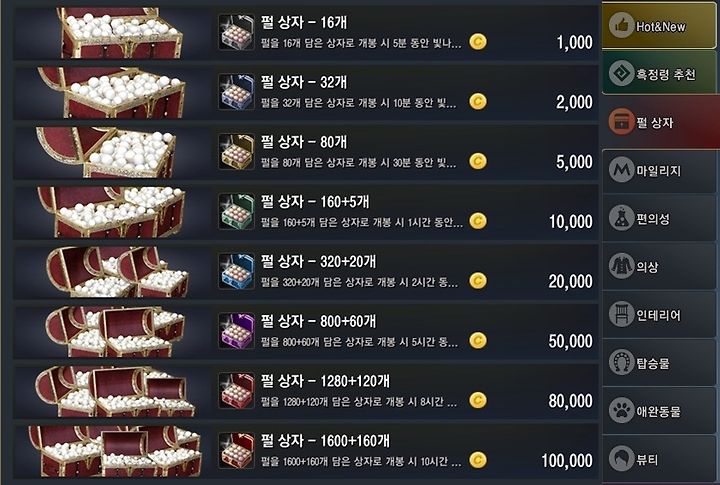Screen dimensions: 720x485
Task: Switch to the 의상 category
Action: click(x=659, y=266)
